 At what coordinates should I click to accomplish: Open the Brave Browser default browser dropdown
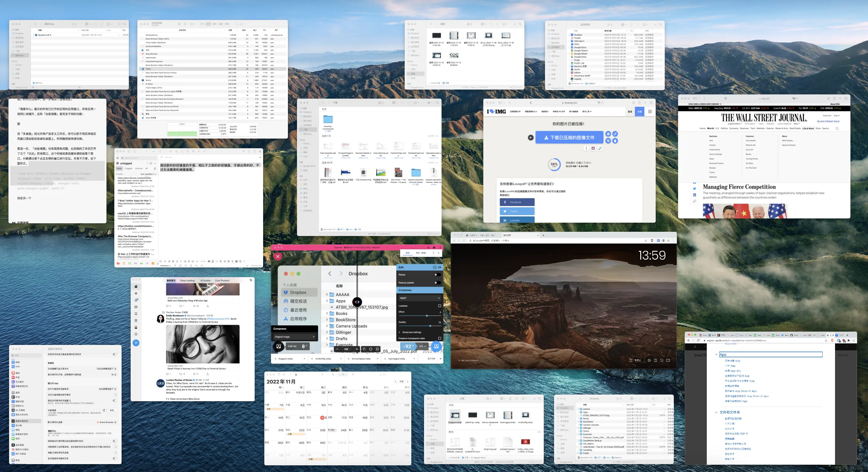[106, 422]
